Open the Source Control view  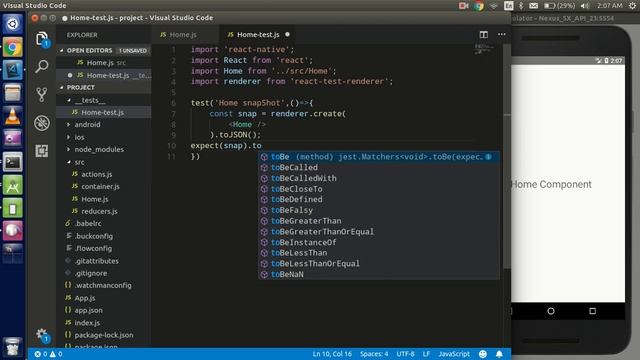[42, 95]
